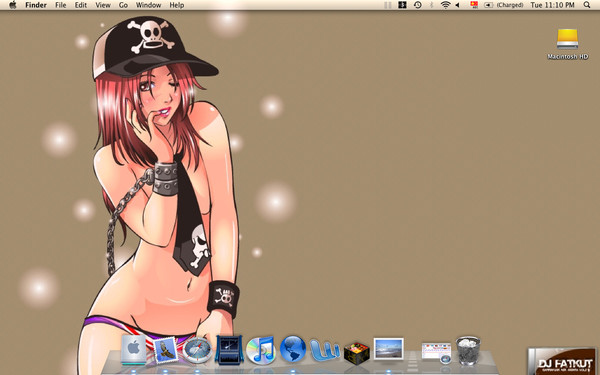Open Finder from the dock
This screenshot has width=600, height=375.
click(x=134, y=349)
